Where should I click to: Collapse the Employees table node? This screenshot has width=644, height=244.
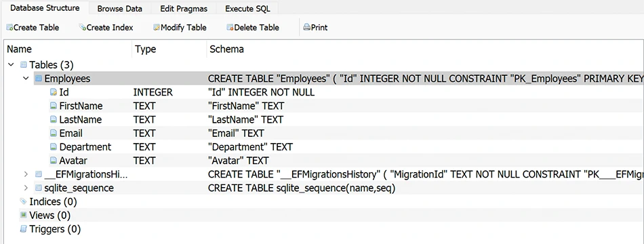[x=26, y=78]
